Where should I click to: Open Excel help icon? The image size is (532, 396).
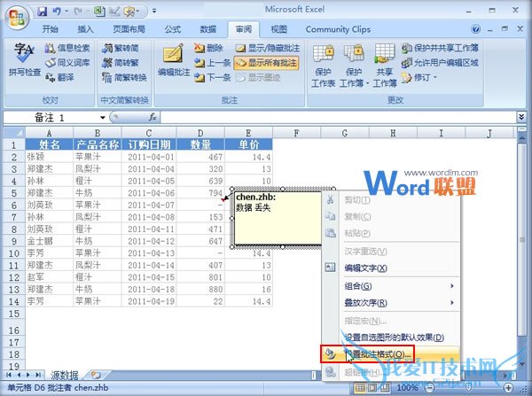[475, 29]
